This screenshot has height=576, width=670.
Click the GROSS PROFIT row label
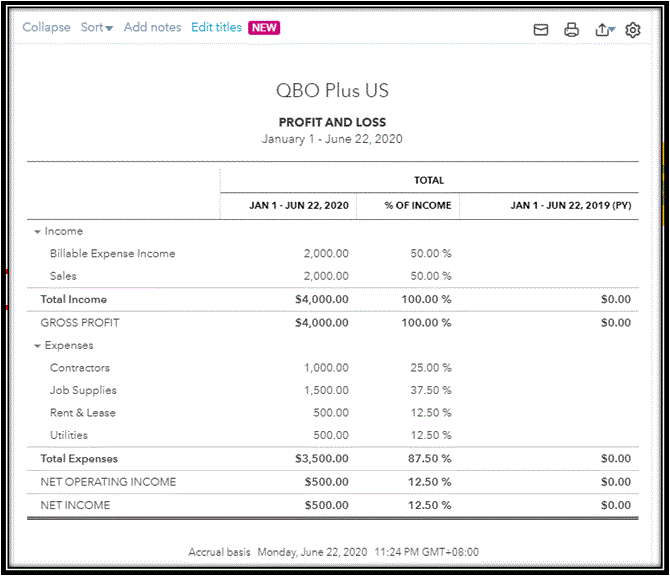(x=80, y=323)
